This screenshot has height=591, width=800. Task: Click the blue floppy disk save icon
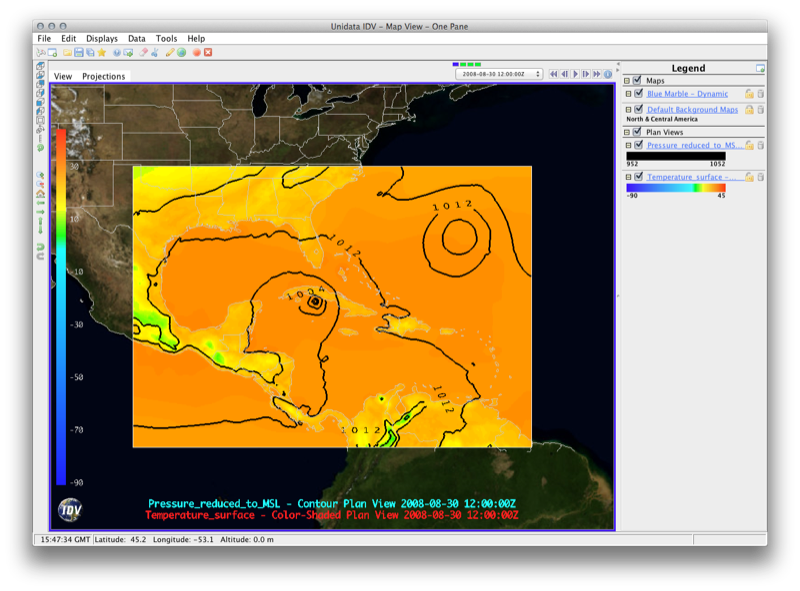point(78,52)
